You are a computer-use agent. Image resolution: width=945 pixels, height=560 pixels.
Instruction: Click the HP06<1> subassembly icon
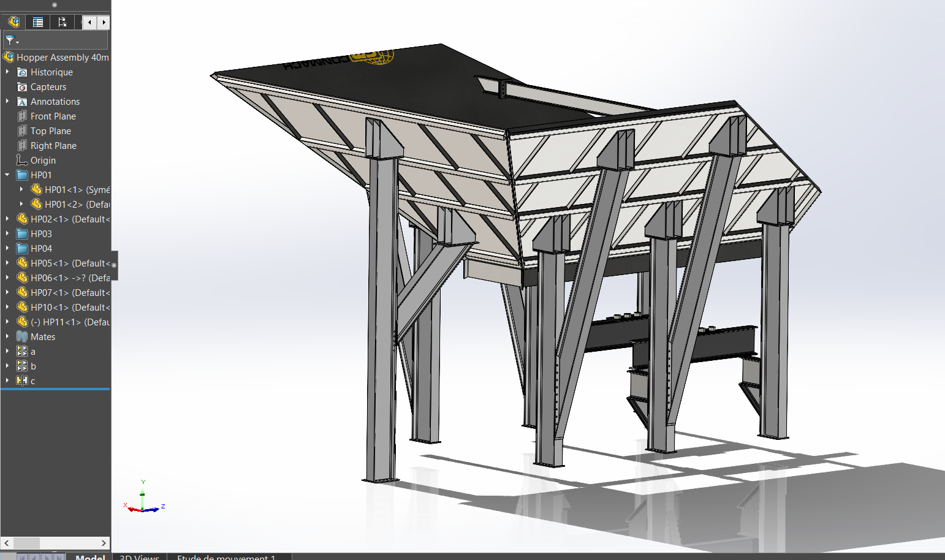pyautogui.click(x=22, y=278)
